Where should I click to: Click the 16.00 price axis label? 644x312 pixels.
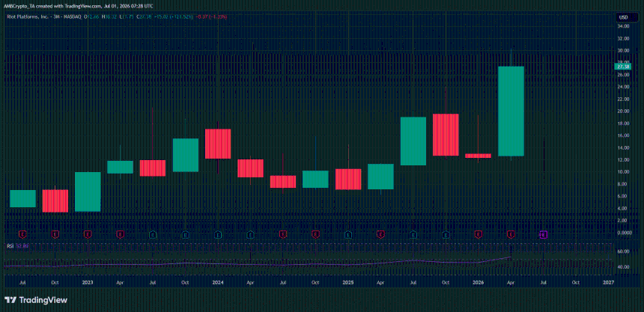click(x=624, y=135)
